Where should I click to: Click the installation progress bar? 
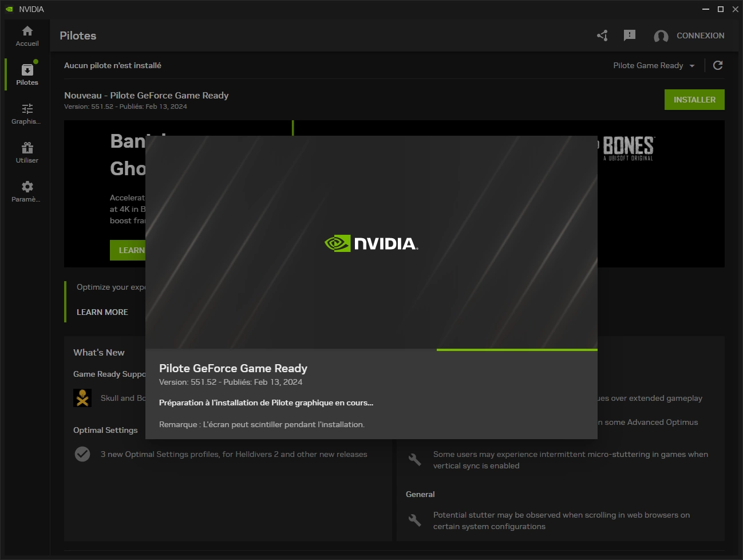[371, 349]
